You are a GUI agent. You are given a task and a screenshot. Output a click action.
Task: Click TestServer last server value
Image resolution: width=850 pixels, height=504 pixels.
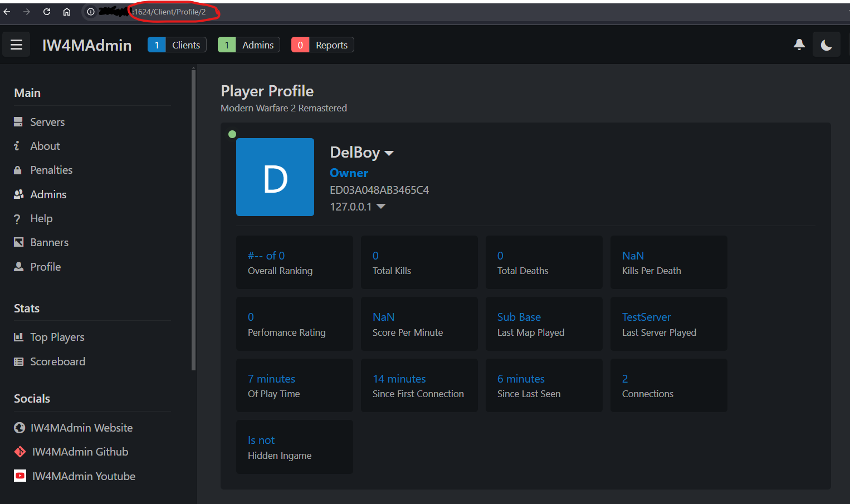coord(646,317)
